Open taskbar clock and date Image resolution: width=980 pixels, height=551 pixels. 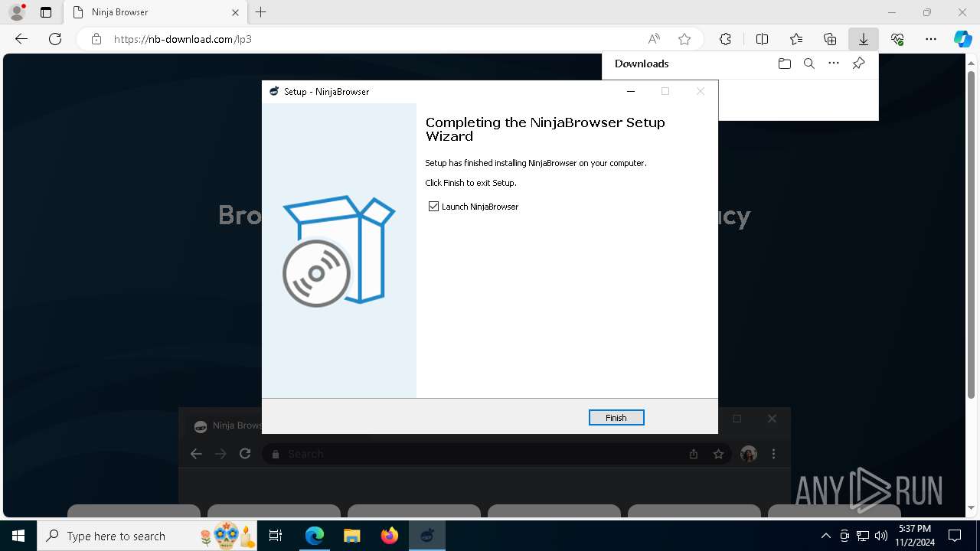[914, 536]
